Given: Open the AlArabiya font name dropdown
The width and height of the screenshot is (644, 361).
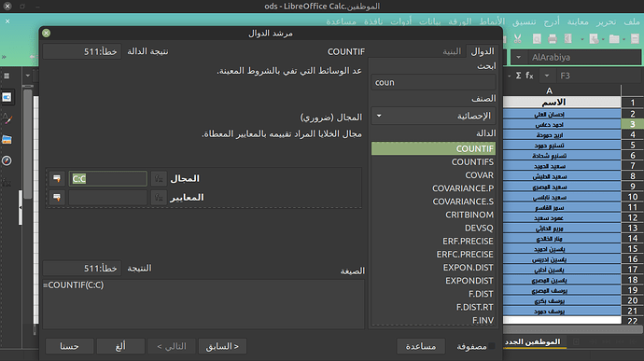Looking at the screenshot, I should point(518,57).
